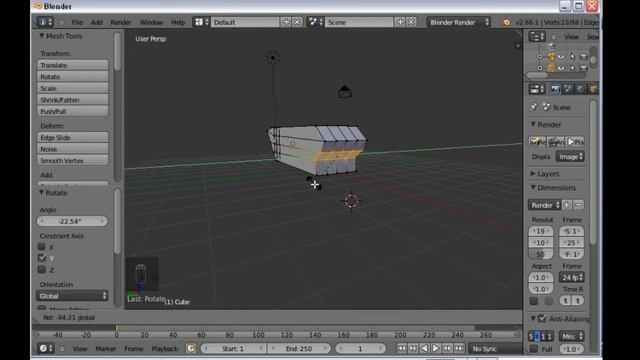Open the Blender Render engine dropdown

point(459,22)
